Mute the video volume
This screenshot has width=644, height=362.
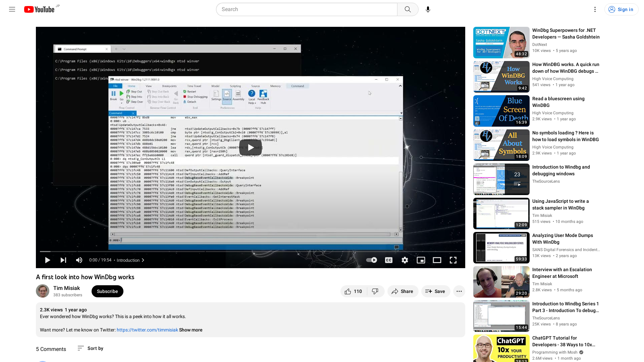click(79, 260)
